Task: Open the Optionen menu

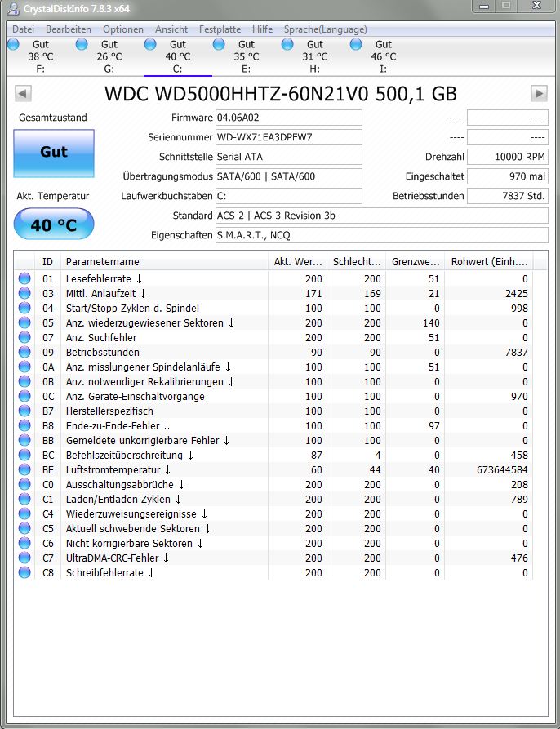Action: (123, 29)
